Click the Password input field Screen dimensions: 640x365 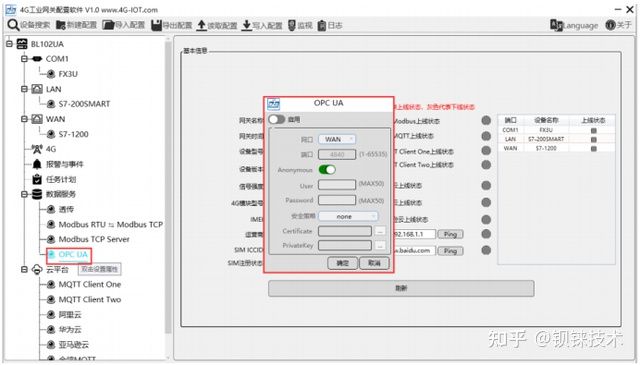click(337, 200)
